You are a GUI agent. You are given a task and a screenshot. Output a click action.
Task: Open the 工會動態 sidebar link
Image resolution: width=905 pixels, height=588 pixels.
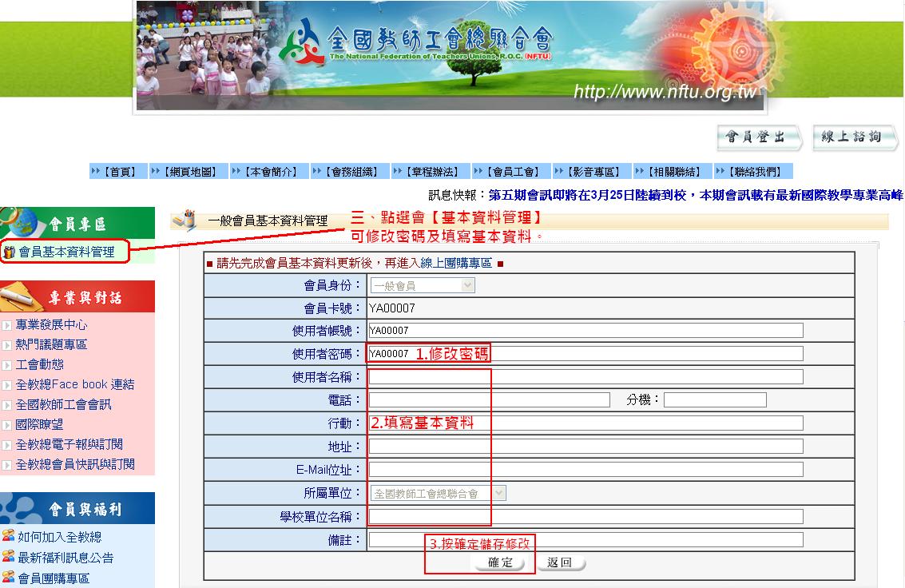coord(40,364)
